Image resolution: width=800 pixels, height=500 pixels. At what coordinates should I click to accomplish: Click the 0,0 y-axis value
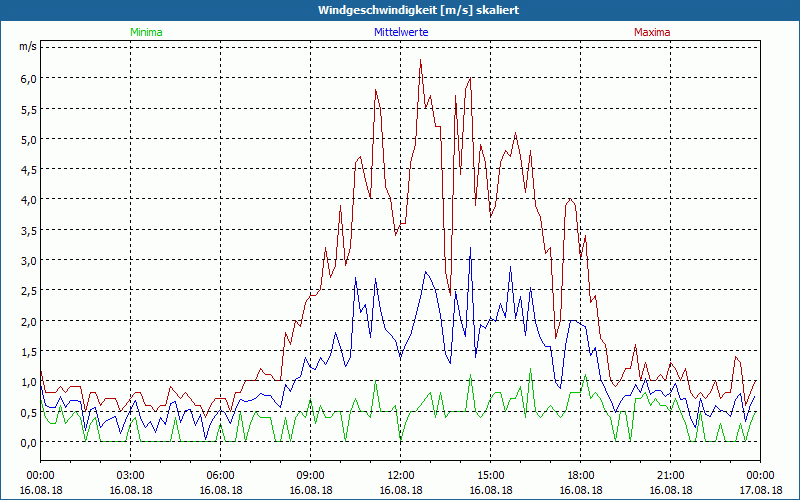pyautogui.click(x=29, y=442)
